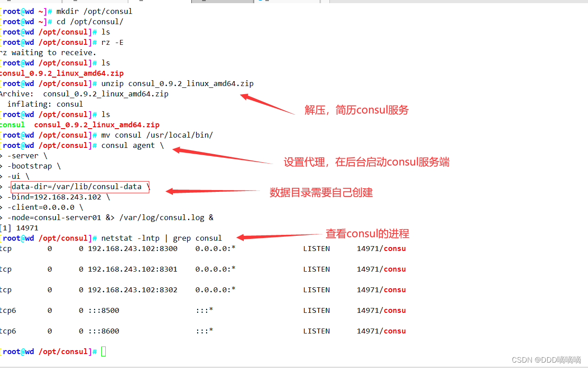The height and width of the screenshot is (368, 588).
Task: Click the 'consul agent \' command line
Action: pyautogui.click(x=133, y=145)
